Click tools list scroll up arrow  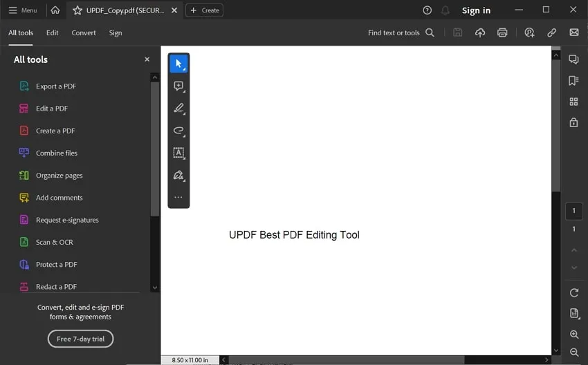(154, 77)
